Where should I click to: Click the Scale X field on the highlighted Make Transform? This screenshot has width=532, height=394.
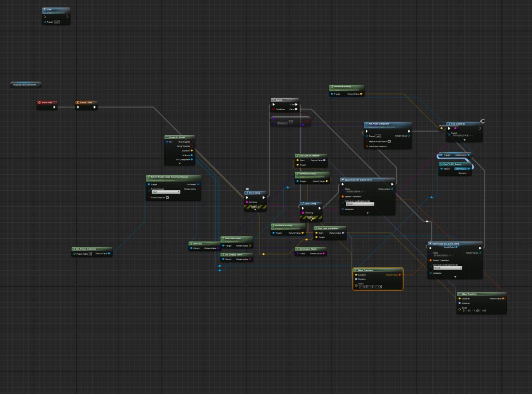tap(363, 287)
